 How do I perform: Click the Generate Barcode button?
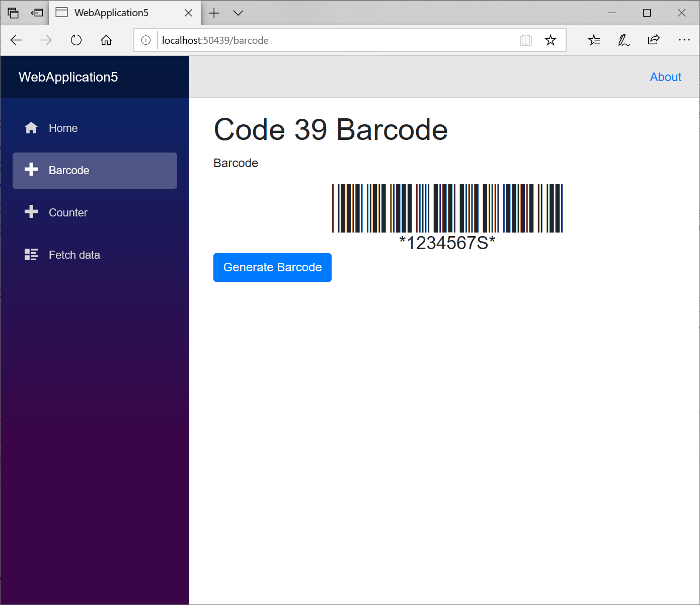272,267
